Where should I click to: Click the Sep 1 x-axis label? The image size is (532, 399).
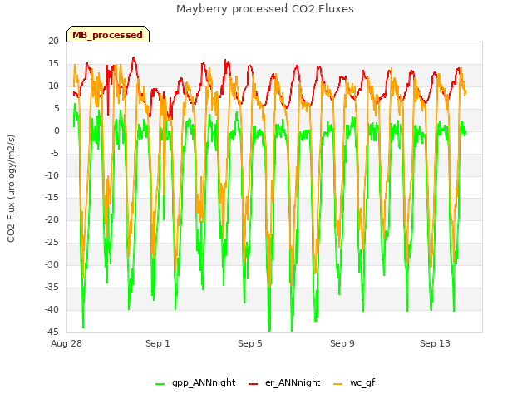tap(158, 343)
